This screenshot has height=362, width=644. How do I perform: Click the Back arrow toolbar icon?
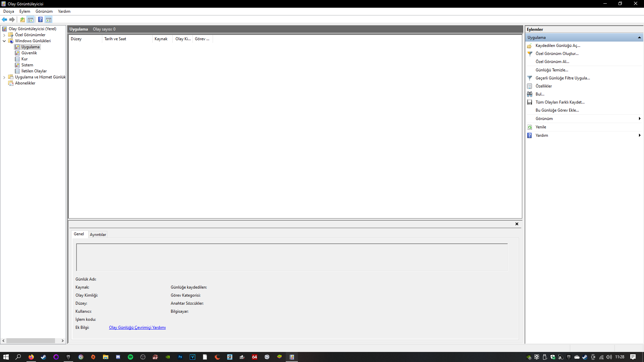4,19
